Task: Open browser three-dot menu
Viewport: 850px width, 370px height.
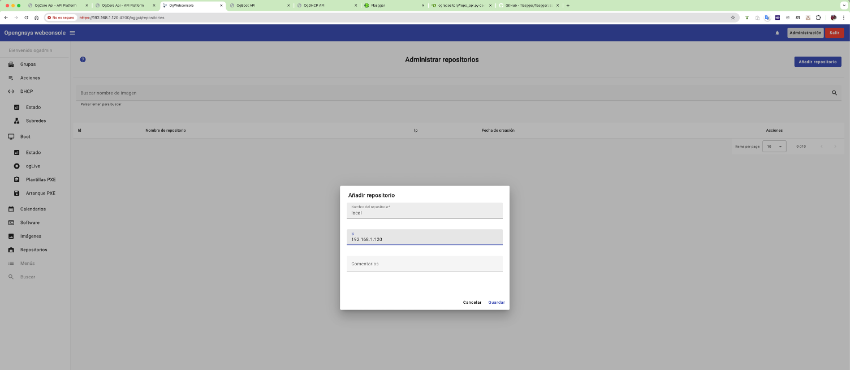Action: 843,17
